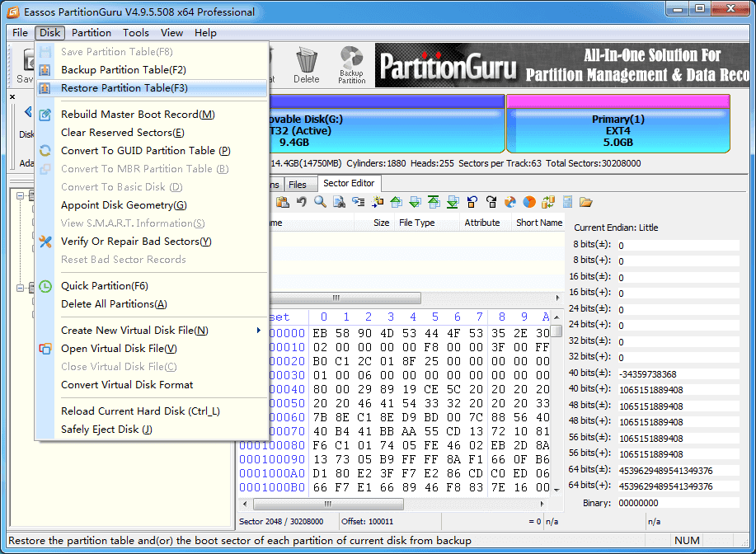Click the jump-to-sector sparkle icon
Viewport: 756px width, 554px height.
click(378, 202)
